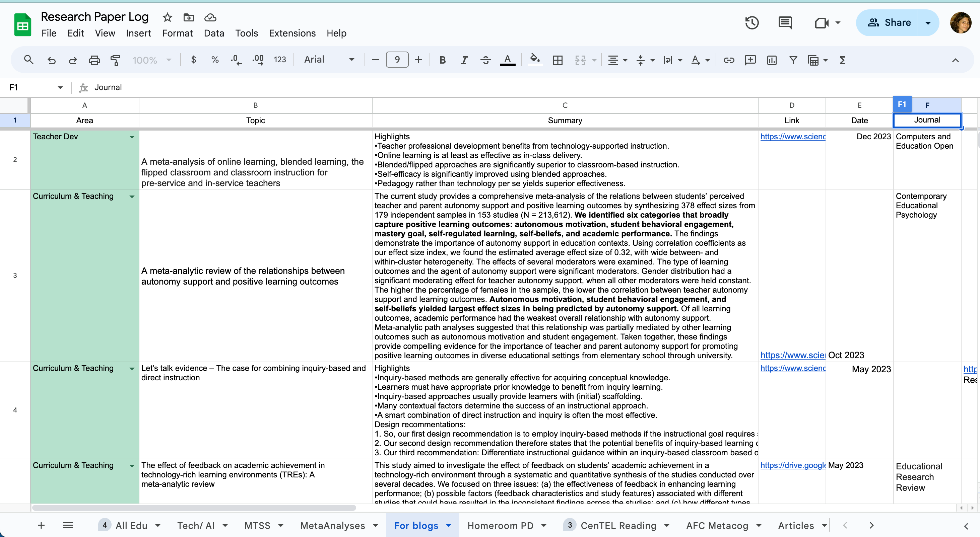Start a Meet call camera icon
The width and height of the screenshot is (980, 537).
(x=822, y=23)
